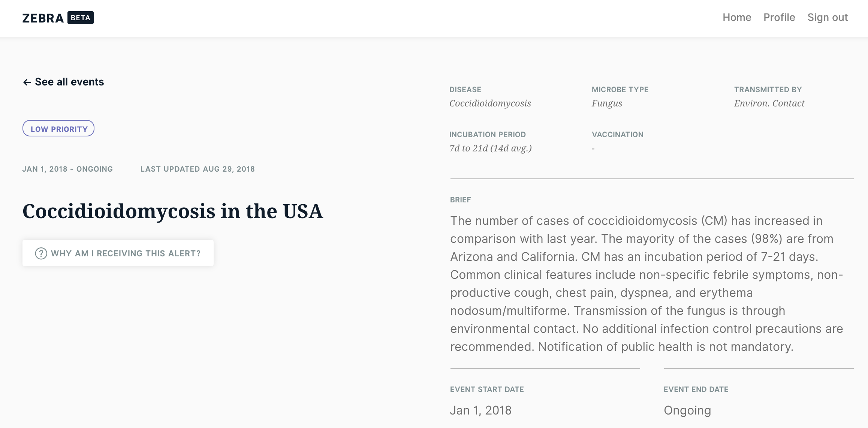Click the Coccidioidomycosis in the USA heading
Image resolution: width=868 pixels, height=428 pixels.
tap(172, 211)
